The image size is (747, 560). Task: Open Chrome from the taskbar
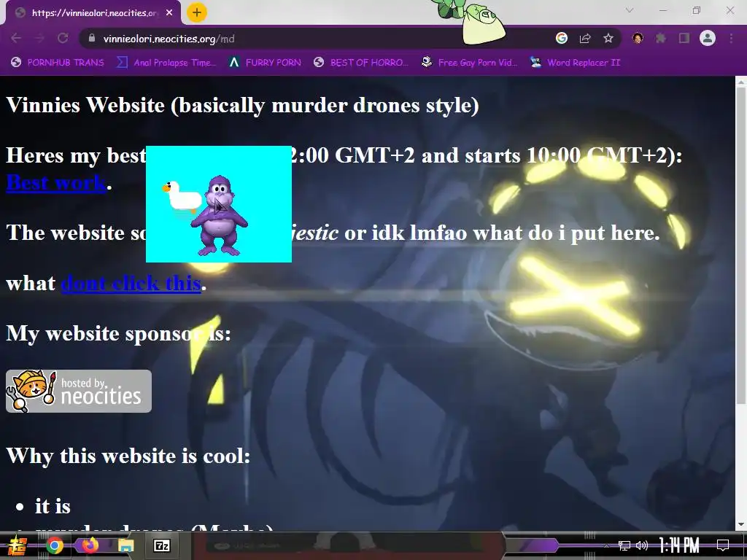click(x=54, y=545)
